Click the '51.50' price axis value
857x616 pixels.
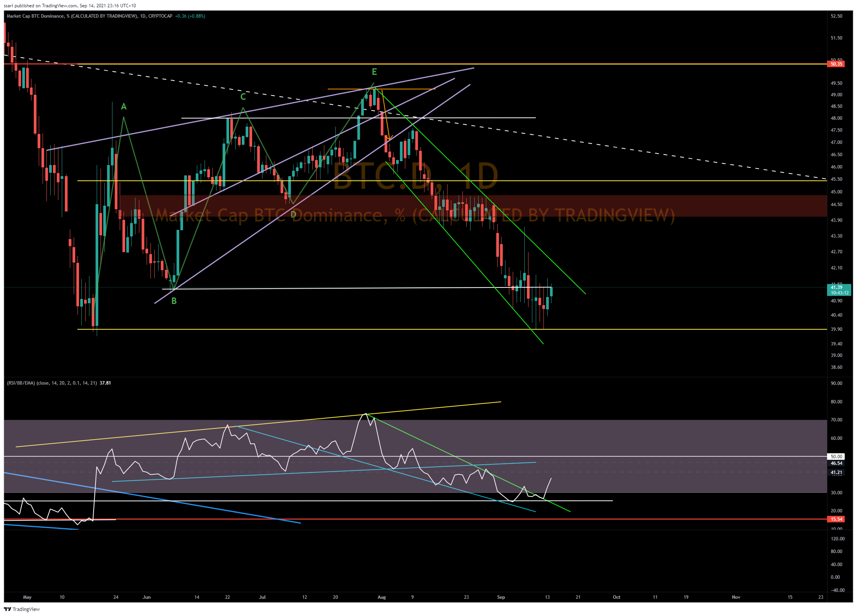coord(837,38)
